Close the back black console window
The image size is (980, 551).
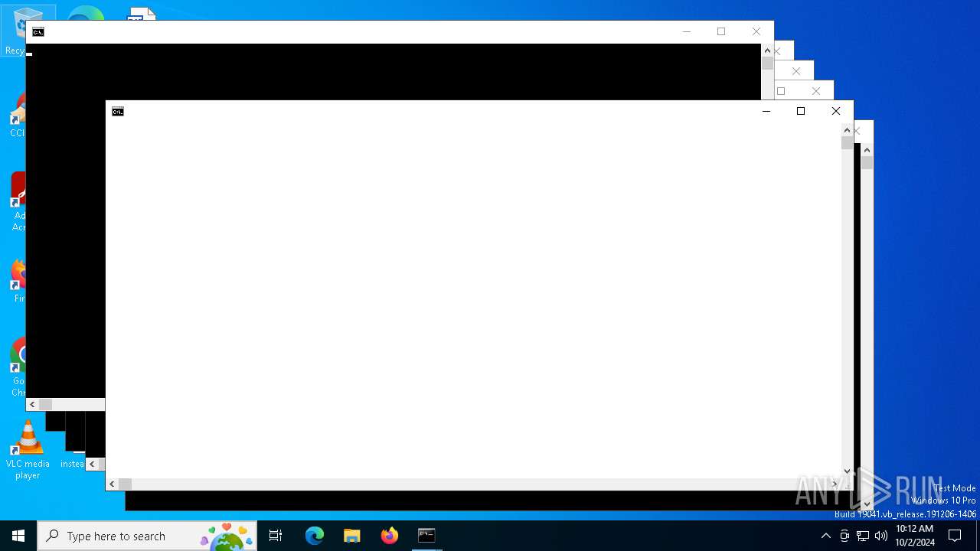pos(756,31)
